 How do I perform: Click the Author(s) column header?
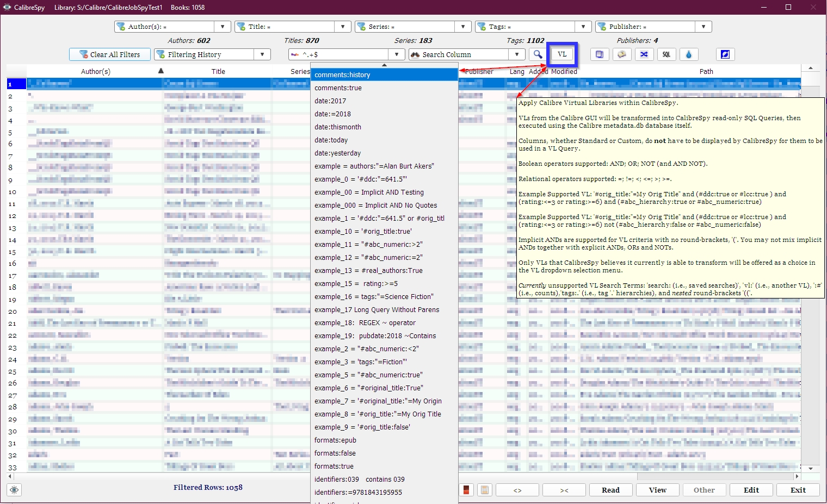coord(95,71)
